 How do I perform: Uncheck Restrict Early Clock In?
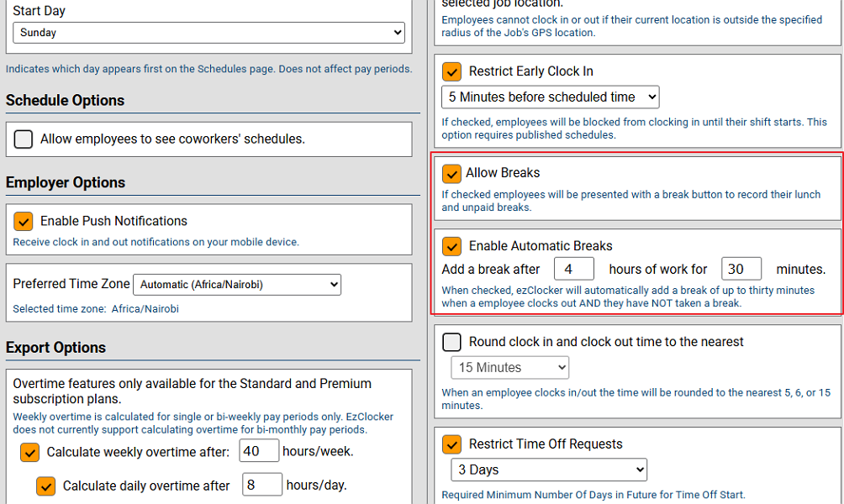coord(451,71)
